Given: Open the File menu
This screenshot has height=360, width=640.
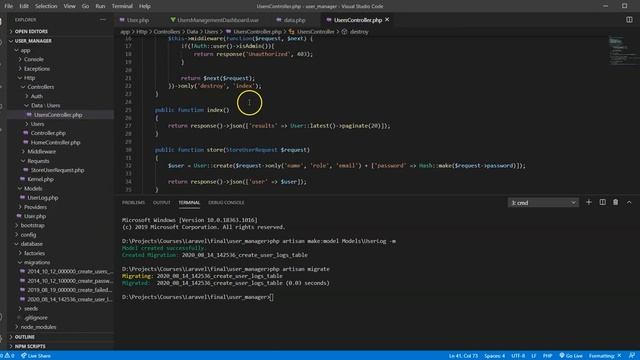Looking at the screenshot, I should (8, 6).
